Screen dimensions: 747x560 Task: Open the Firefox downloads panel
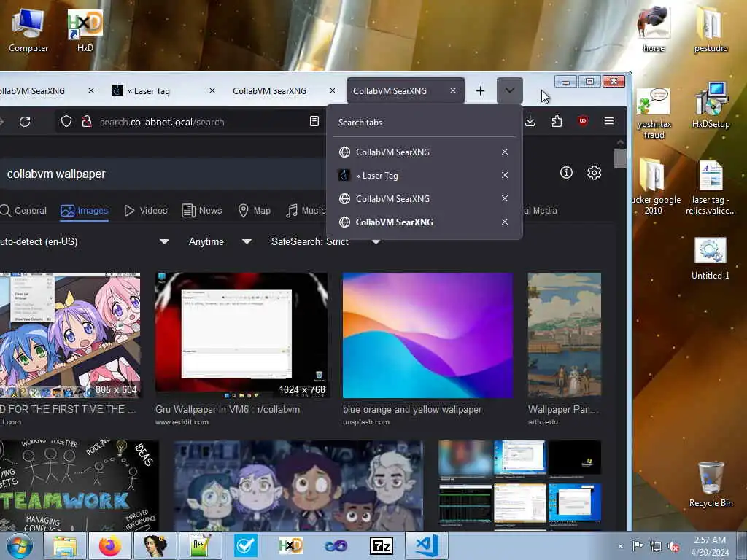click(x=530, y=122)
